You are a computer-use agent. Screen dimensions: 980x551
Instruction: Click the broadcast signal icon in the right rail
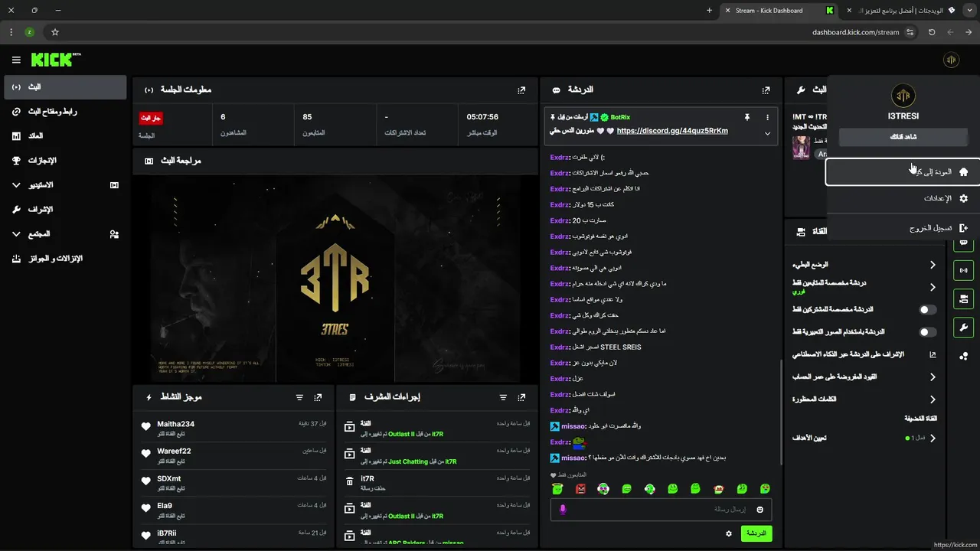tap(963, 270)
